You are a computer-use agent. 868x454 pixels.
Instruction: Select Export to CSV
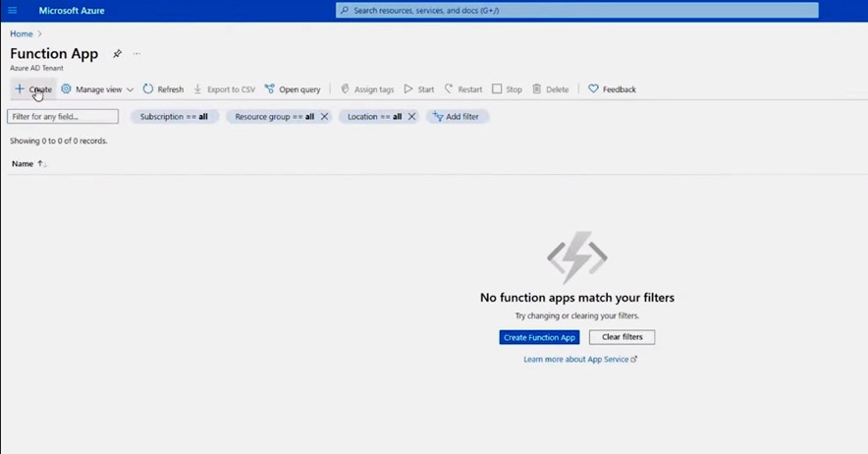[x=224, y=89]
